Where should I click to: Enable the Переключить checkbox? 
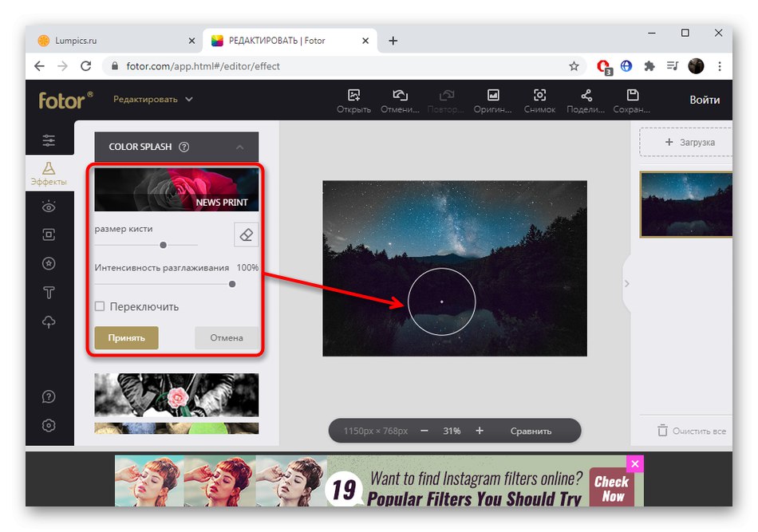pos(100,306)
